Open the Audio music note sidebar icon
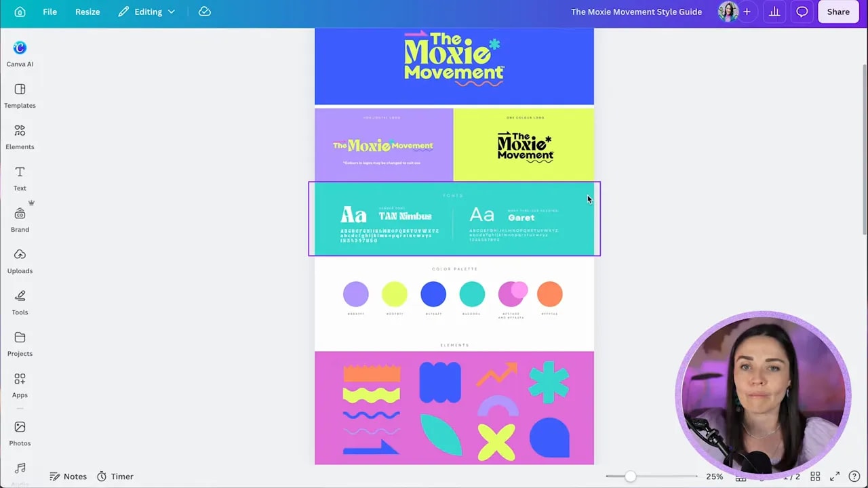 (x=20, y=469)
